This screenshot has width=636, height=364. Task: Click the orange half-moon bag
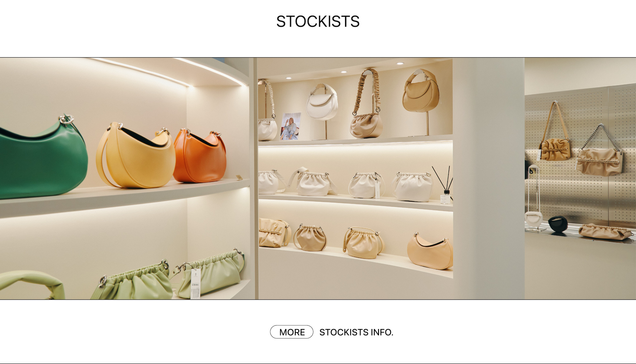click(200, 156)
